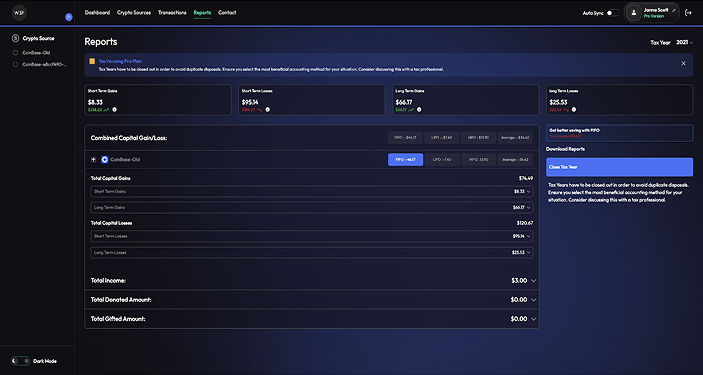Expand the Long Term Losses row

point(312,253)
